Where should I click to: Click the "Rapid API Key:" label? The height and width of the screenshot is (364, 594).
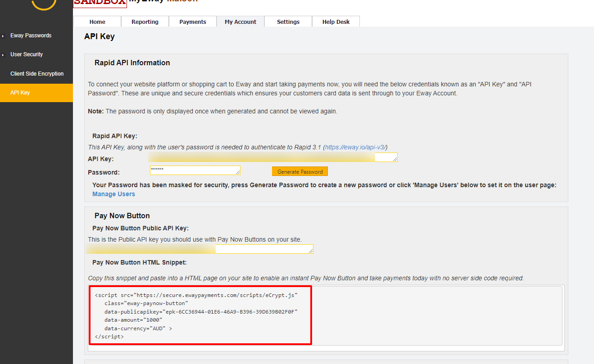tap(115, 136)
